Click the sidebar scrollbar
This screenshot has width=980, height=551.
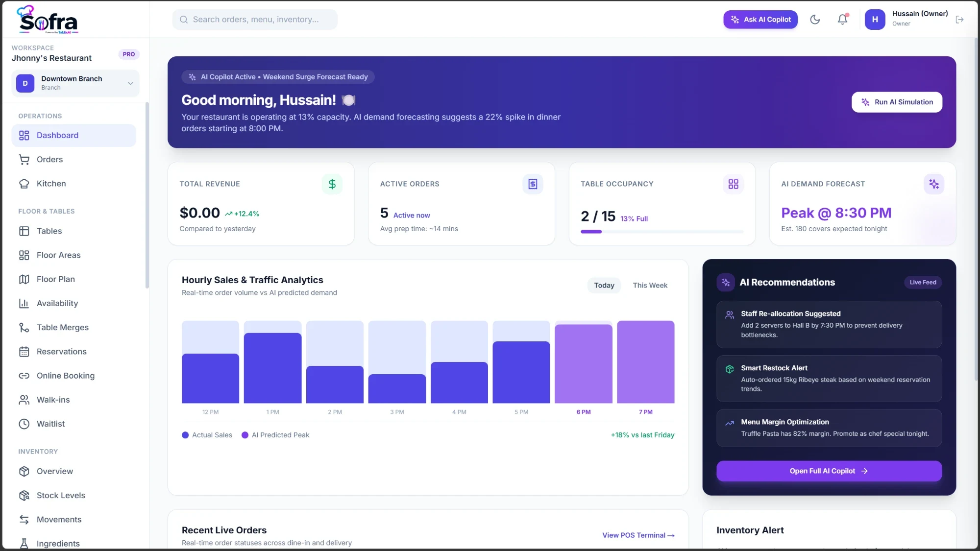(x=147, y=196)
